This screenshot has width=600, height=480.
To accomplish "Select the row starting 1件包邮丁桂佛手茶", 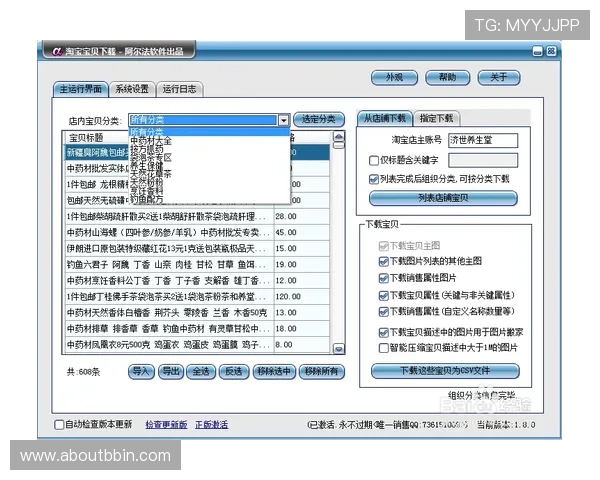I will (197, 297).
